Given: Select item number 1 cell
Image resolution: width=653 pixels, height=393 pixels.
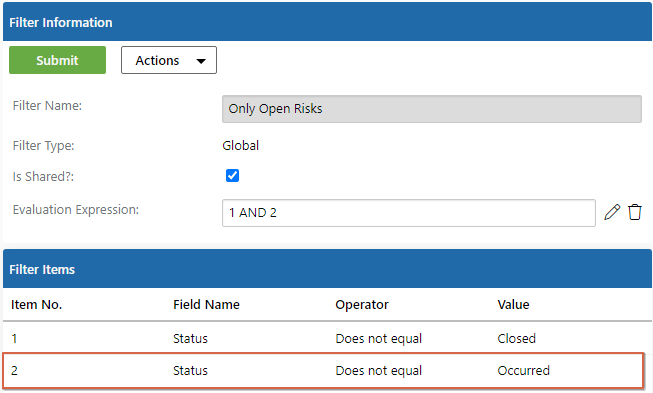Looking at the screenshot, I should 14,338.
